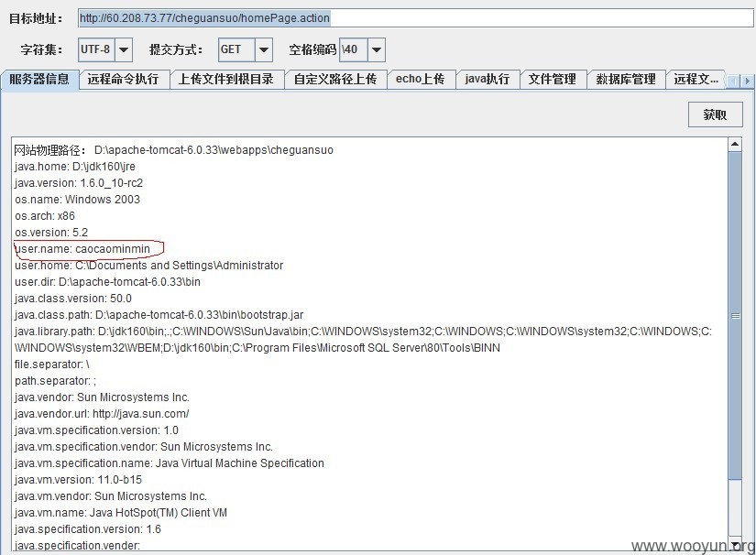Click the java.specification.version 1.6 line
756x555 pixels.
(x=88, y=529)
